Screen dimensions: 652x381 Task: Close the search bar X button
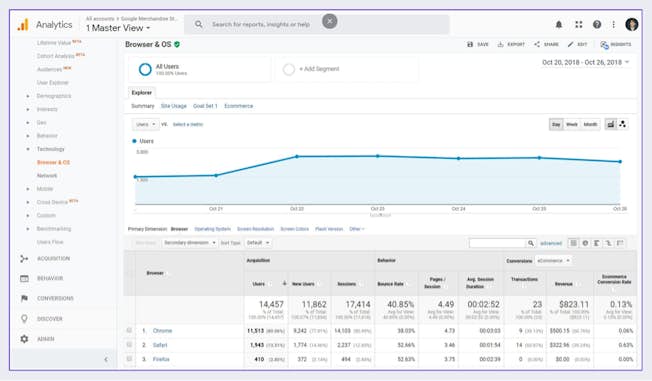coord(330,21)
